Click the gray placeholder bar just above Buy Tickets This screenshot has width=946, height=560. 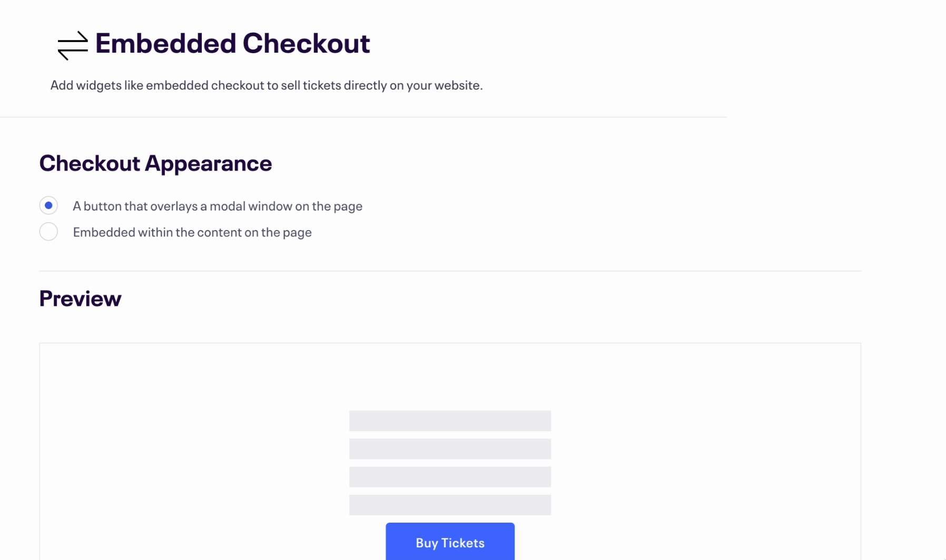pyautogui.click(x=450, y=505)
